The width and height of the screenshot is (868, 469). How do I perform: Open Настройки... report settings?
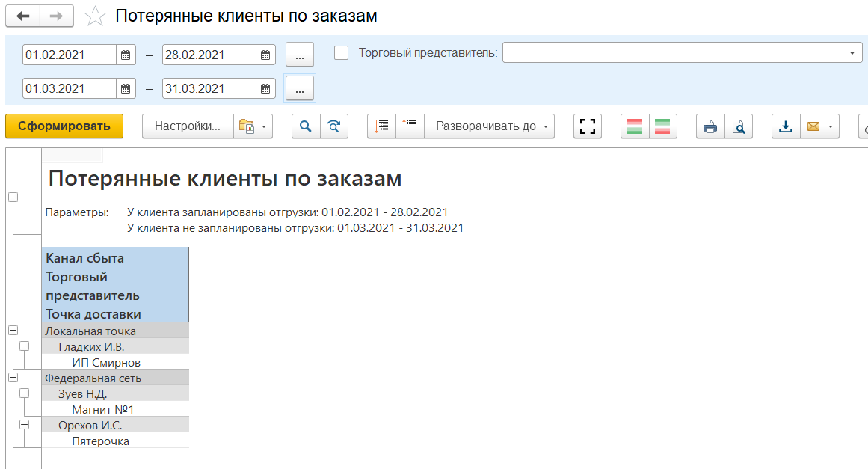pos(188,126)
